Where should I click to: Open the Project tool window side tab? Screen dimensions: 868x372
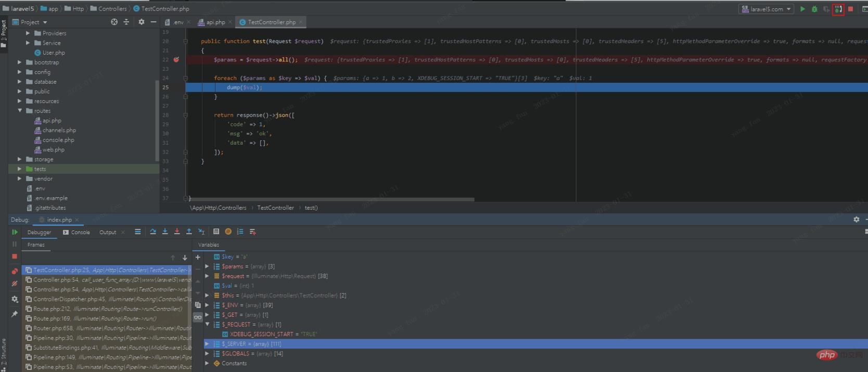(4, 34)
